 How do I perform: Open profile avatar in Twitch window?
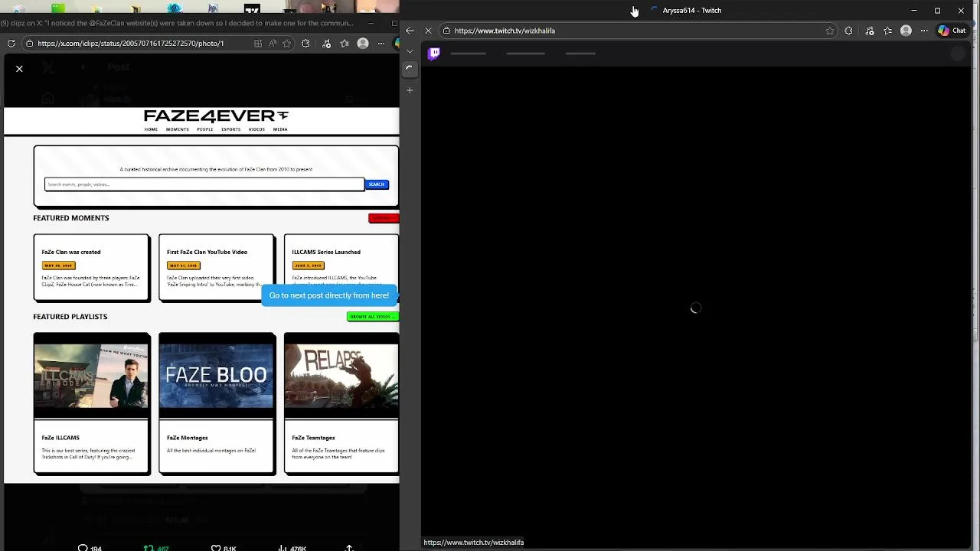pyautogui.click(x=906, y=31)
